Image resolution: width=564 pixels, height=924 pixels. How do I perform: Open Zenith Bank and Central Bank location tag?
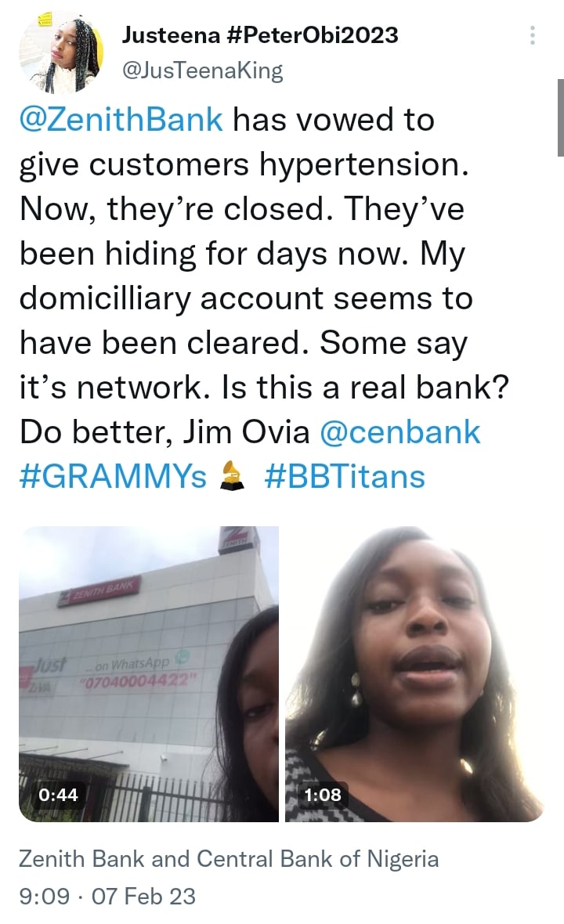tap(229, 858)
